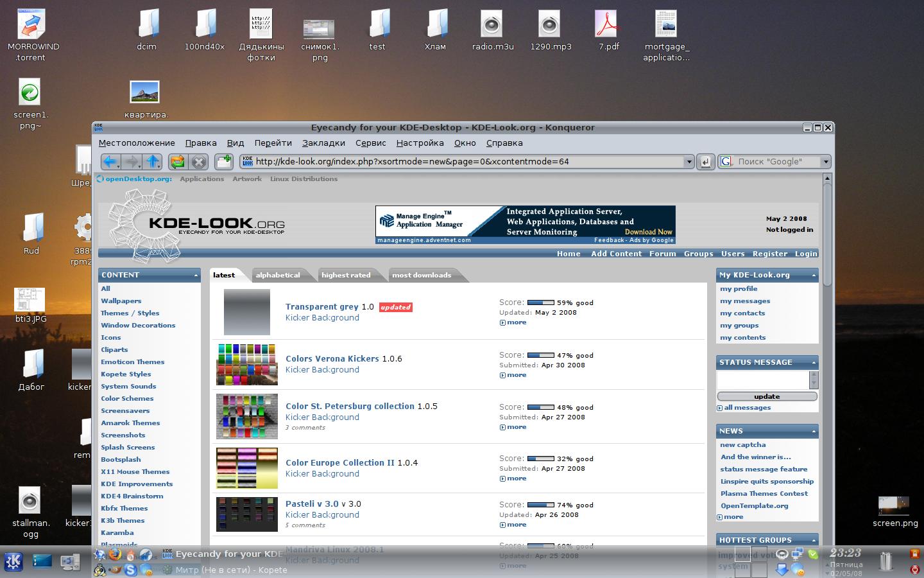This screenshot has height=578, width=924.
Task: Open the KDE K menu
Action: pyautogui.click(x=13, y=562)
